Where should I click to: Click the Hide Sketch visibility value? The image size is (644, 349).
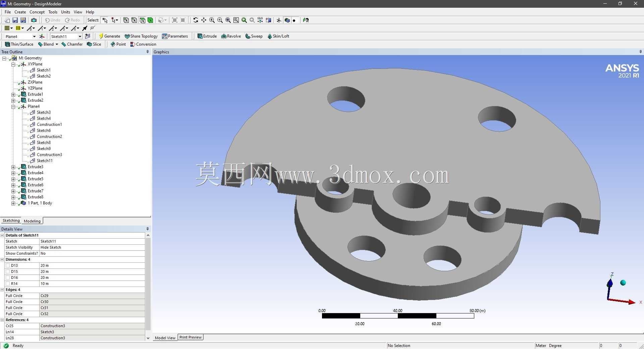coord(92,247)
